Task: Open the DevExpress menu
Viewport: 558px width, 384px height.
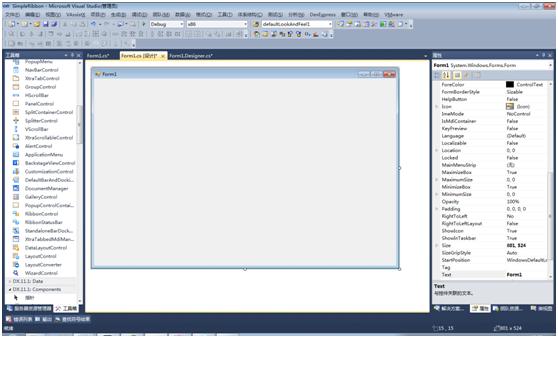Action: (322, 15)
